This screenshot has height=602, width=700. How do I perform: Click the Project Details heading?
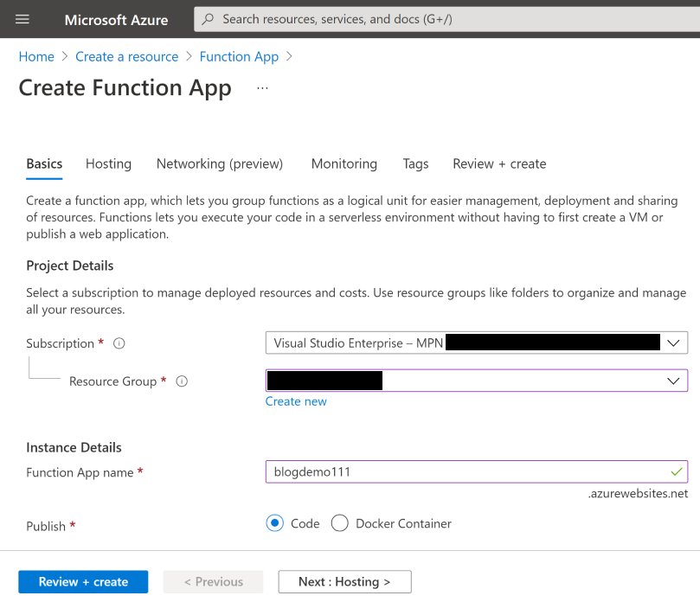69,266
